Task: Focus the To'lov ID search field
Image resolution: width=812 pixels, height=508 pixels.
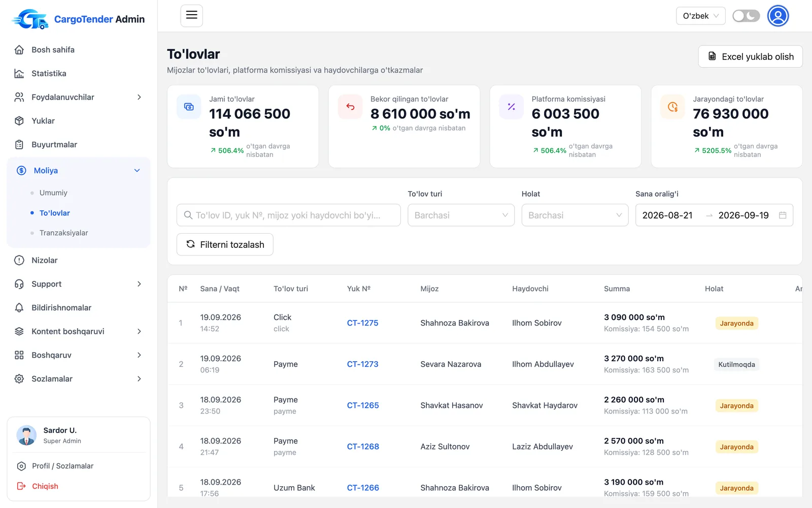Action: click(x=288, y=215)
